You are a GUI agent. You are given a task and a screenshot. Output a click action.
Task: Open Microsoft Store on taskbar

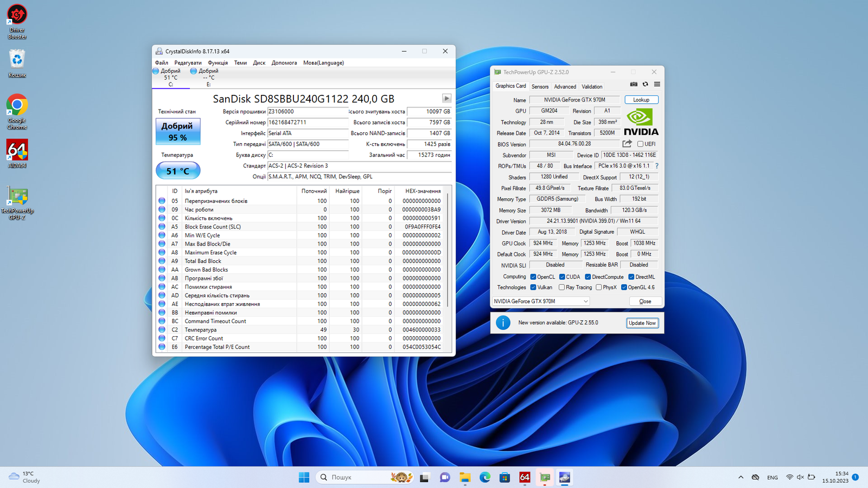[x=505, y=477]
